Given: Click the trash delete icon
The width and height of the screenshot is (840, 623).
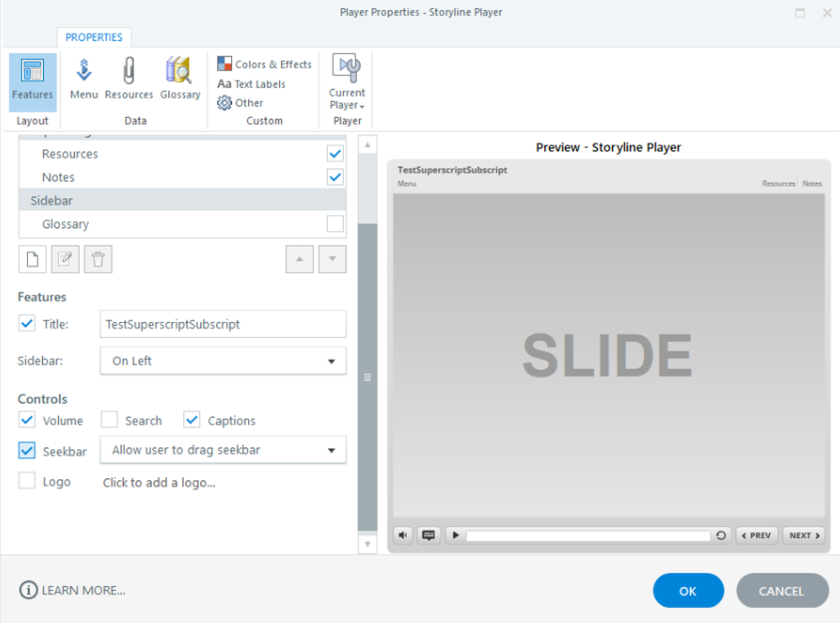Looking at the screenshot, I should pyautogui.click(x=98, y=259).
